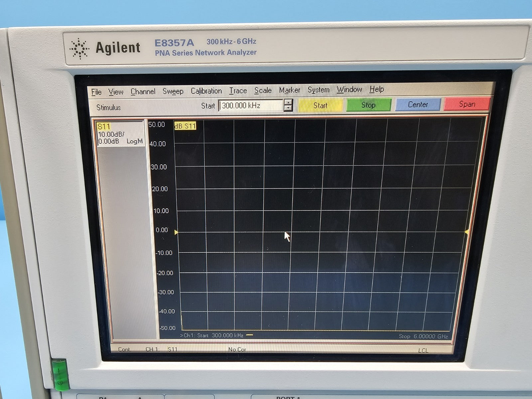Click the yellow Start stimulus button
The height and width of the screenshot is (399, 532).
(320, 105)
